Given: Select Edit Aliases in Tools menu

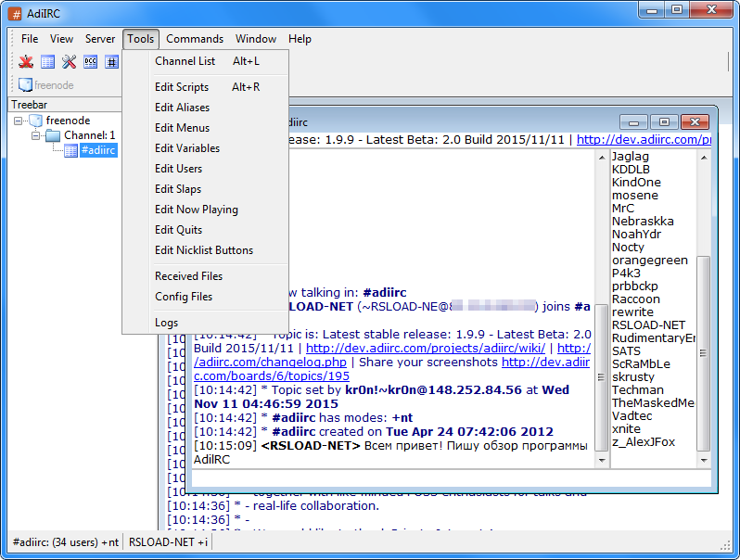Looking at the screenshot, I should pos(205,108).
